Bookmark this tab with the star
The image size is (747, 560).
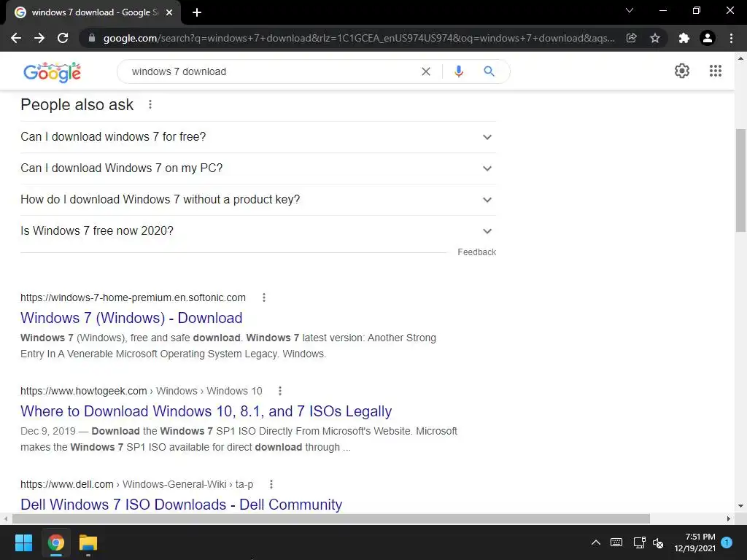[655, 38]
